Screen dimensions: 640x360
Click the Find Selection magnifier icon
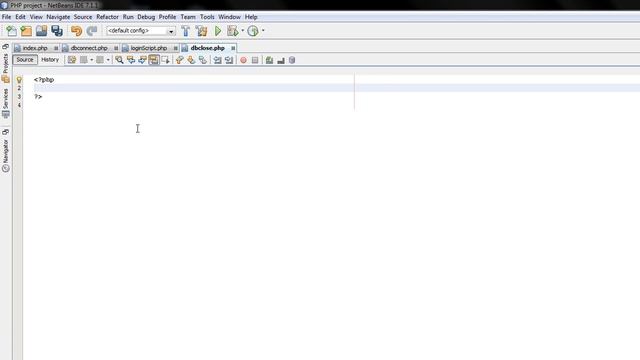click(x=119, y=60)
